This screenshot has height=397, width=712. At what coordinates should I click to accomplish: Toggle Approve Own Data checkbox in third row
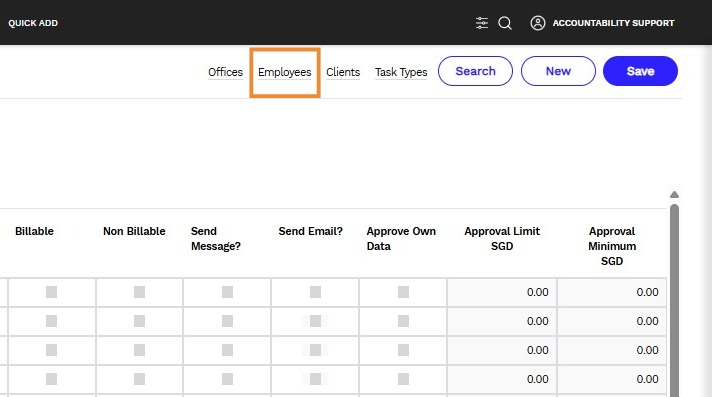pos(403,350)
